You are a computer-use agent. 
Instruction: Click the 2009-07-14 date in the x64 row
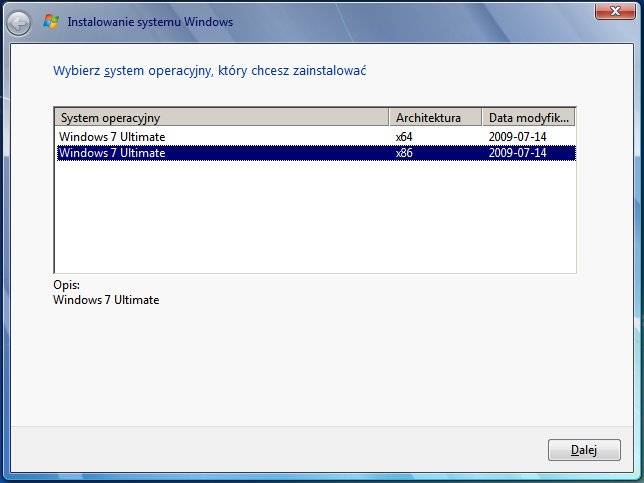coord(518,137)
